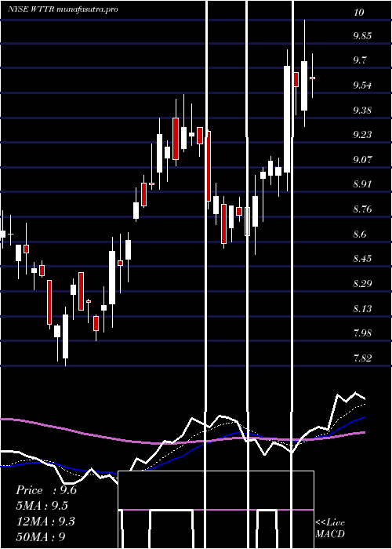Select the 8.6 axis label
The height and width of the screenshot is (549, 392).
point(361,234)
